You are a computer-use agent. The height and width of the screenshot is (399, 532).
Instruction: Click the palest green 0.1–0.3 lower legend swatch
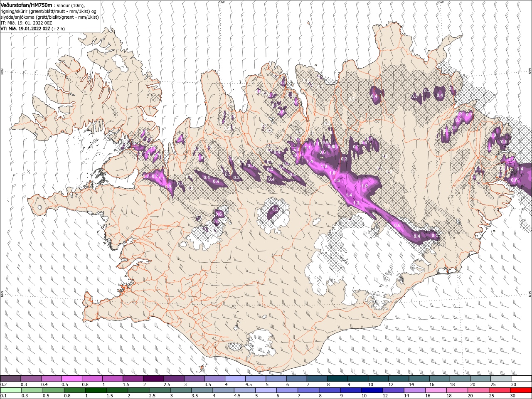(x=11, y=390)
